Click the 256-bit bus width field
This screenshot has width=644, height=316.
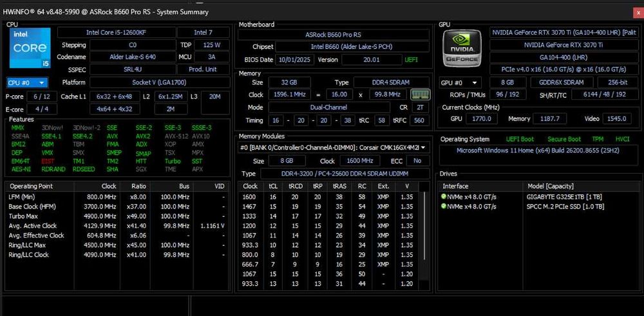pyautogui.click(x=618, y=82)
